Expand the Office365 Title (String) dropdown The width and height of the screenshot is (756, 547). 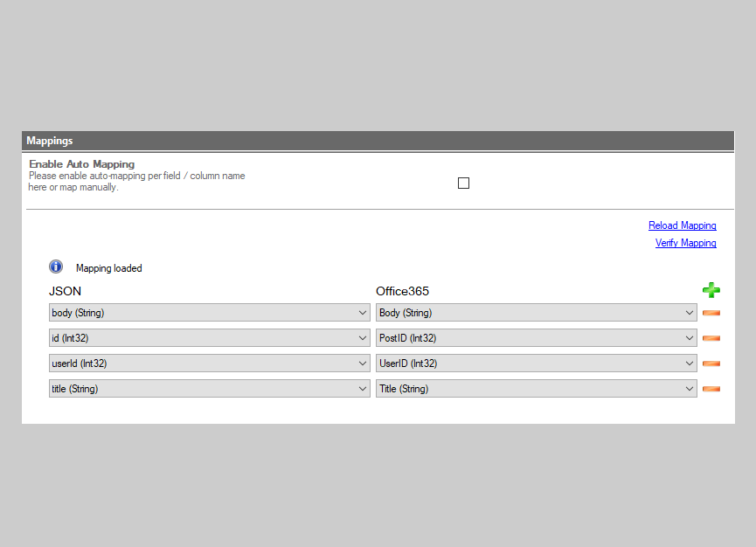(x=536, y=389)
